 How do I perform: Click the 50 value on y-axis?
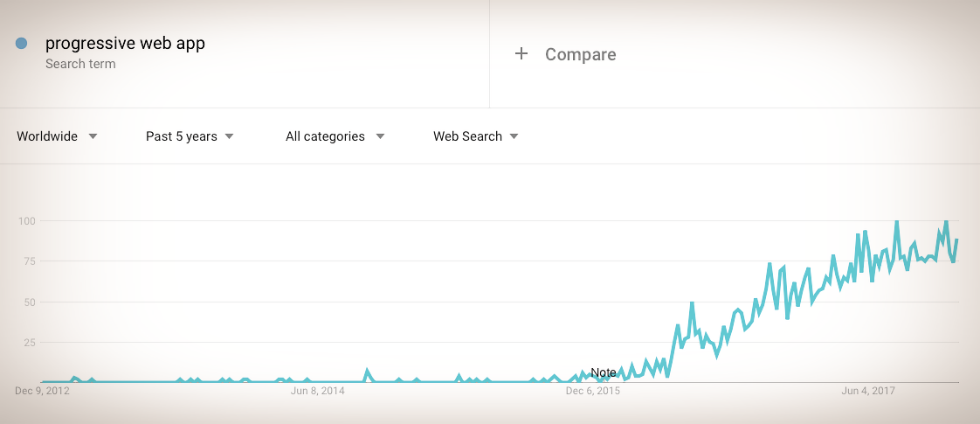(31, 302)
